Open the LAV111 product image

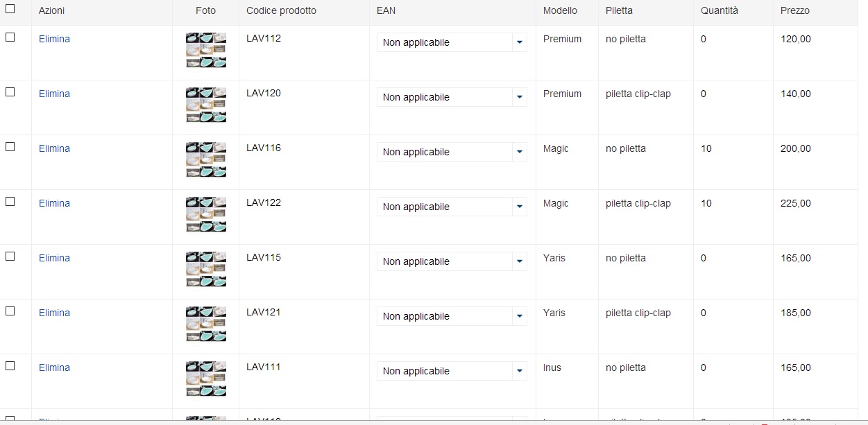(206, 379)
